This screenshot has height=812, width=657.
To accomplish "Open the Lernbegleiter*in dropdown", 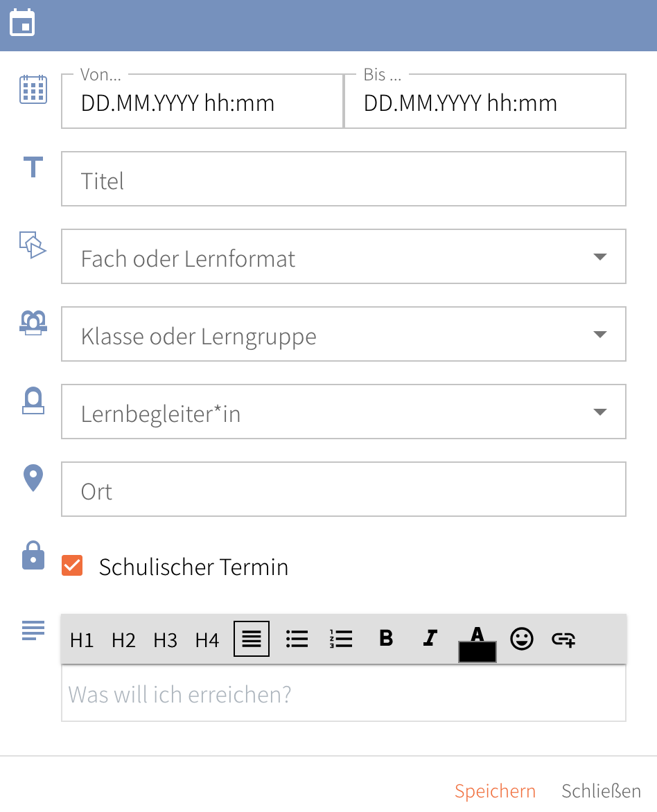I will [x=600, y=412].
